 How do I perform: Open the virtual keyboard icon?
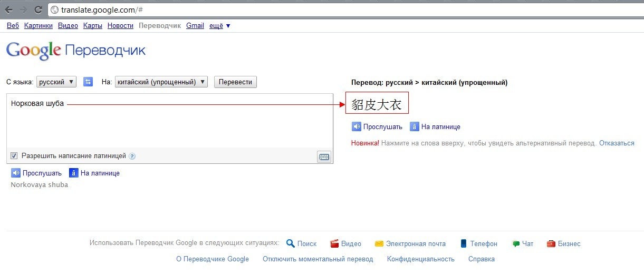324,156
